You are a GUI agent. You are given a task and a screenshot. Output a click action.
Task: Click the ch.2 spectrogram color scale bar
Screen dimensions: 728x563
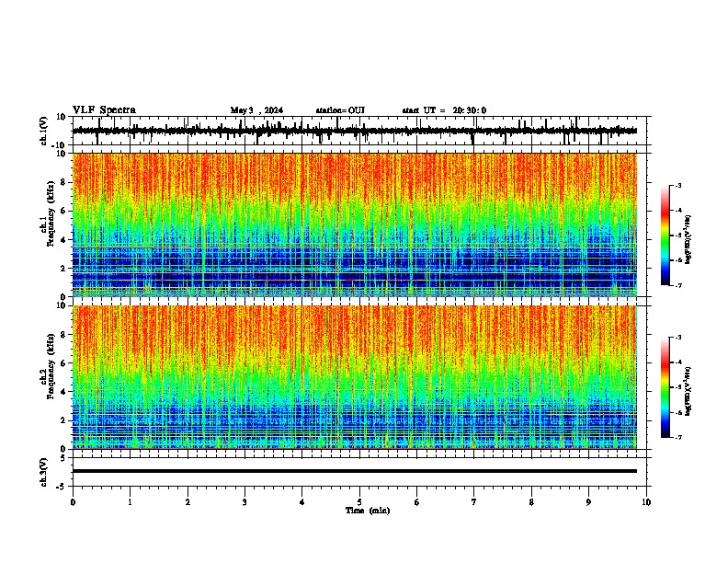click(665, 387)
